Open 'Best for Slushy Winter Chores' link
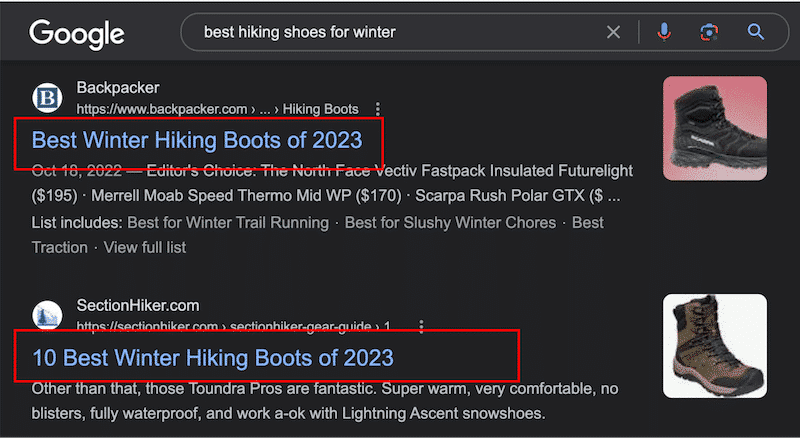 (451, 223)
